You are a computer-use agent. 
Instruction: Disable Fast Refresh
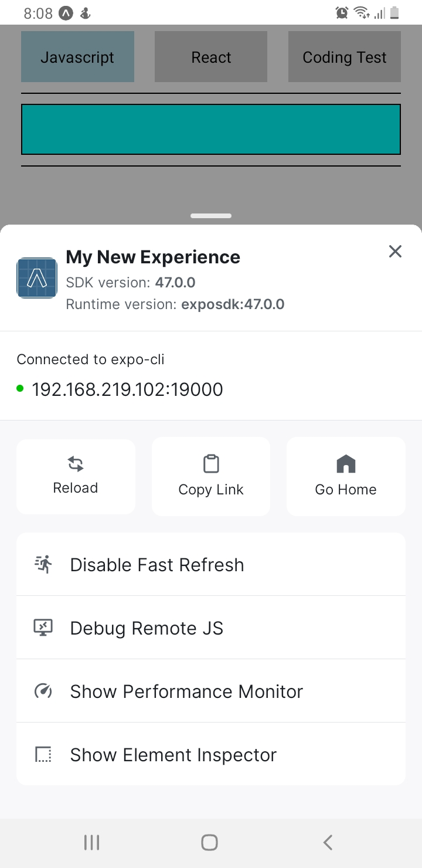[x=211, y=565]
